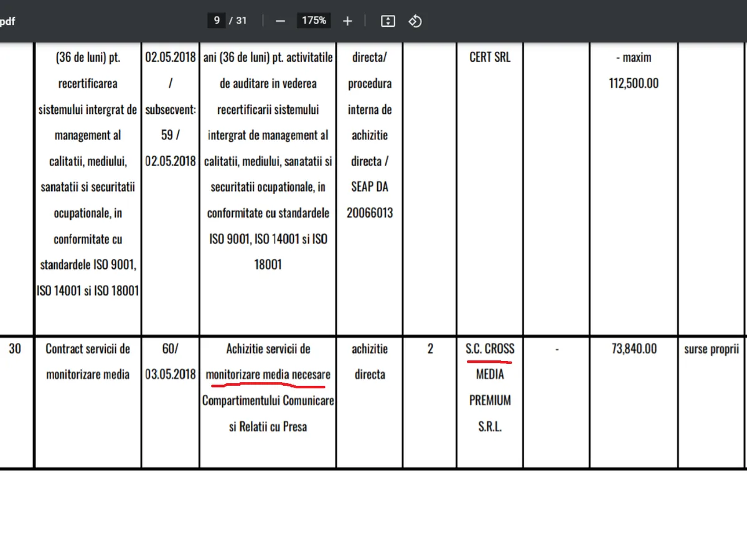Click the 'CERT SRL' text
The image size is (747, 560).
pos(490,57)
